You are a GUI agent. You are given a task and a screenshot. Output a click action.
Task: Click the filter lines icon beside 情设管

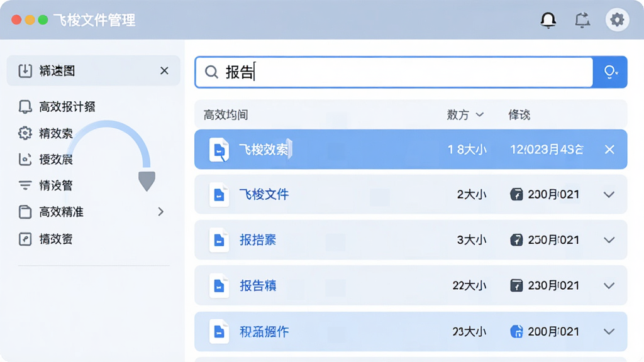pos(25,185)
